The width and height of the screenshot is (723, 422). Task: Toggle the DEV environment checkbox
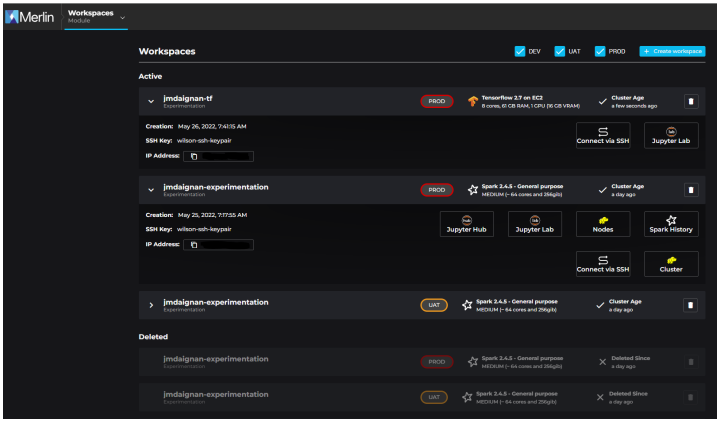click(520, 51)
